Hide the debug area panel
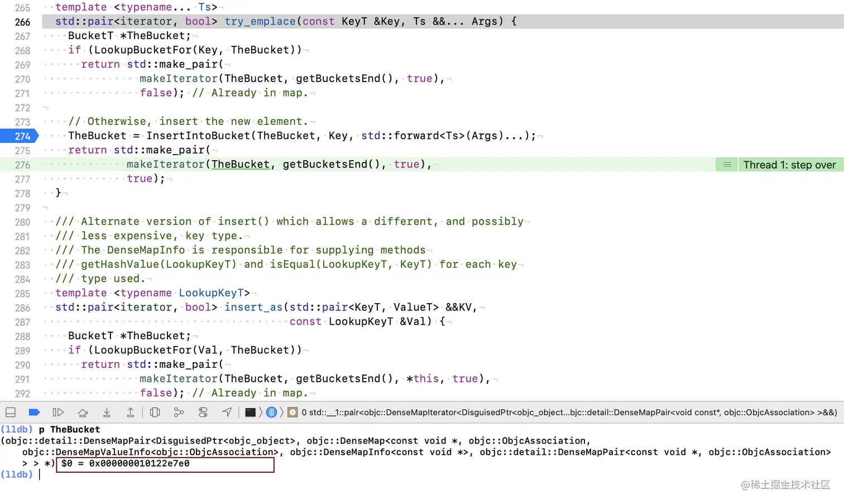 coord(11,412)
